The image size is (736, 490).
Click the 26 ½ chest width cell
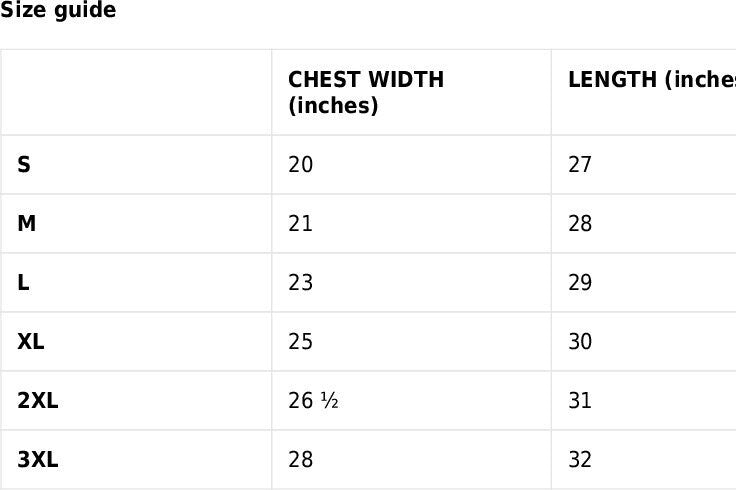point(313,401)
